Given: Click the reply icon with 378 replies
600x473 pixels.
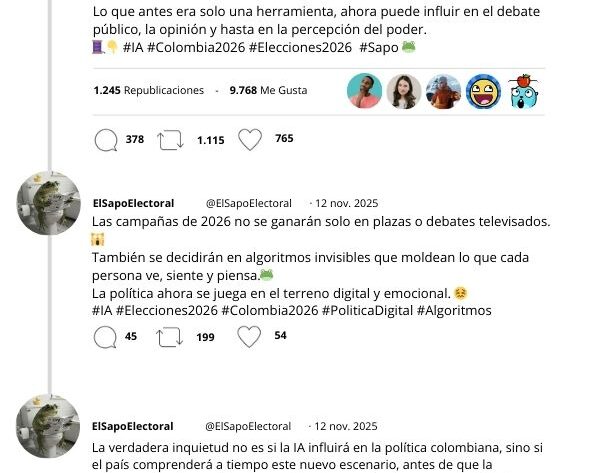Looking at the screenshot, I should coord(106,140).
